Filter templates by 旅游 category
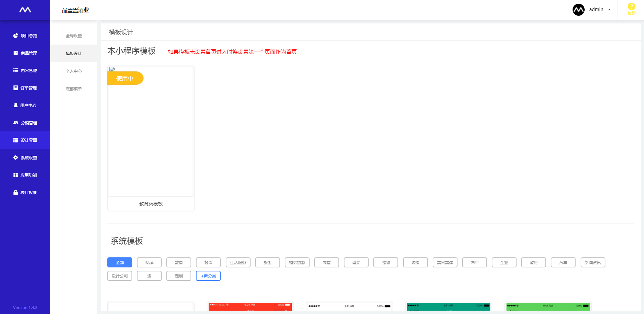644x314 pixels. 268,262
